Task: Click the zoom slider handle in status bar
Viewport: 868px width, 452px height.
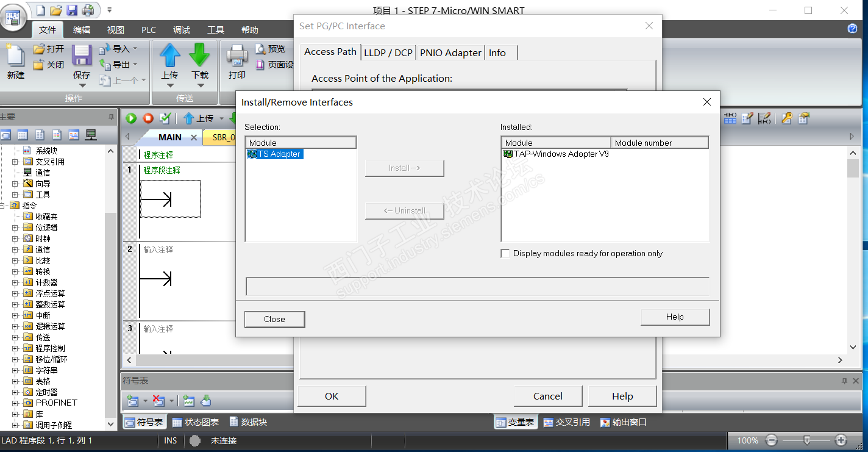Action: pos(806,440)
